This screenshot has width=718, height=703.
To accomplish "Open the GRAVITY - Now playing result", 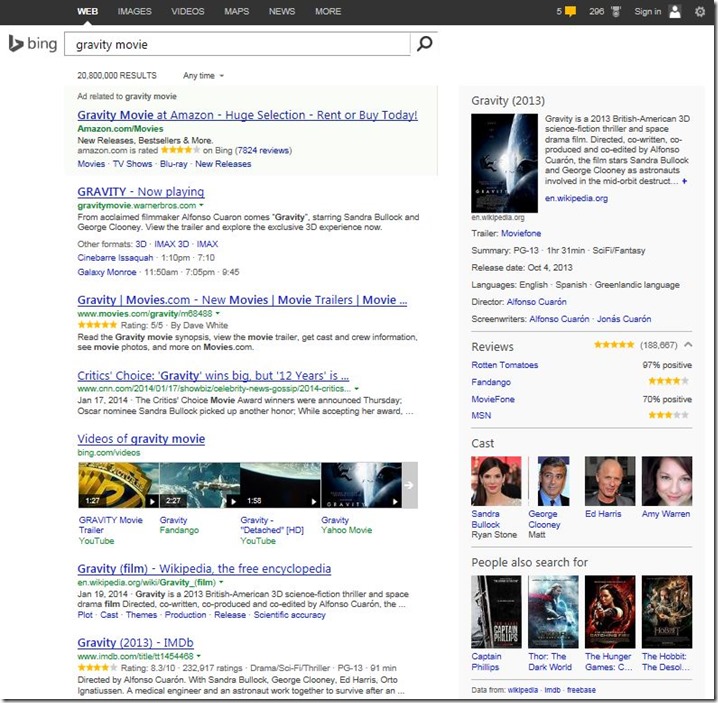I will click(141, 191).
